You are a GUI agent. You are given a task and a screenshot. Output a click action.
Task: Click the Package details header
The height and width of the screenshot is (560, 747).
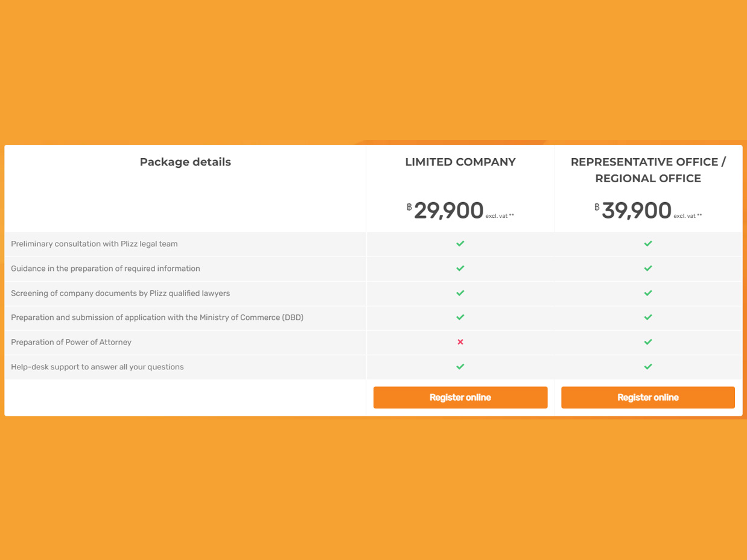(185, 162)
